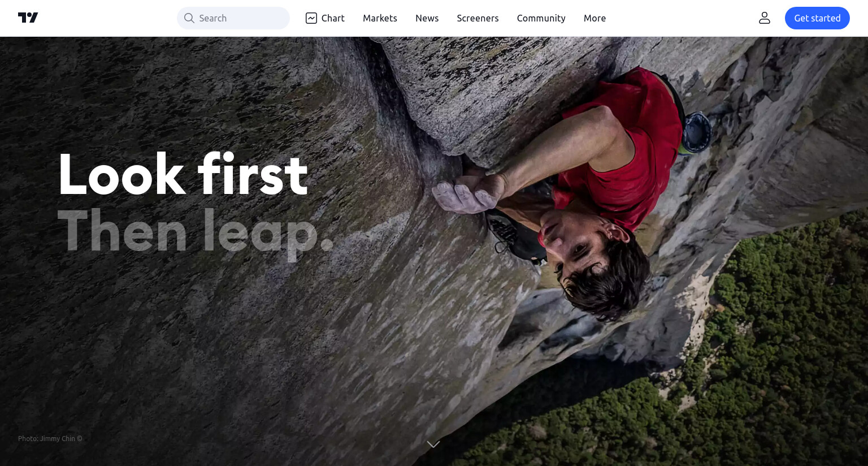Click the climber's blue chalk bag
The width and height of the screenshot is (868, 466).
pos(696,131)
